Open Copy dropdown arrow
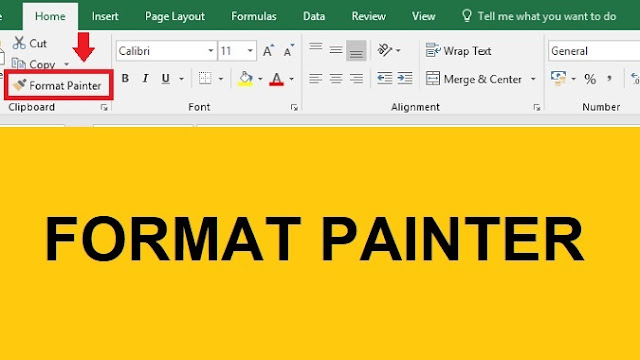 67,64
